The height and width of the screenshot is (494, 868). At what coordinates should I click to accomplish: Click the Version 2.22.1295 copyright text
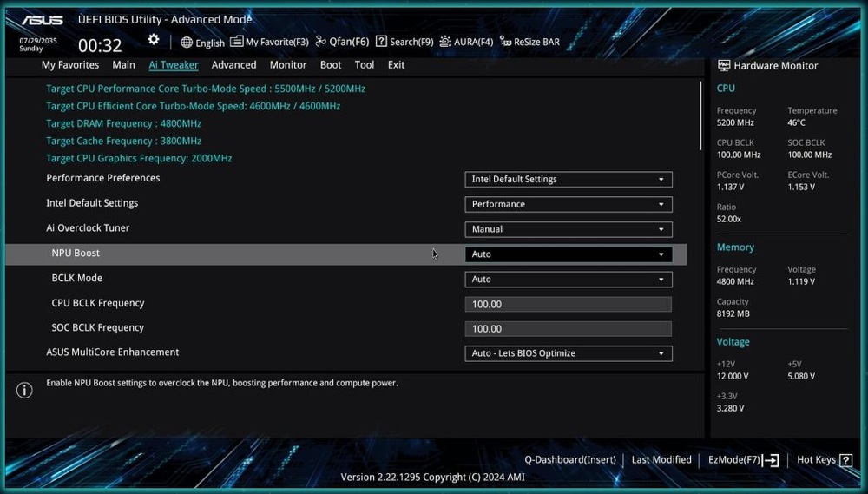[432, 478]
